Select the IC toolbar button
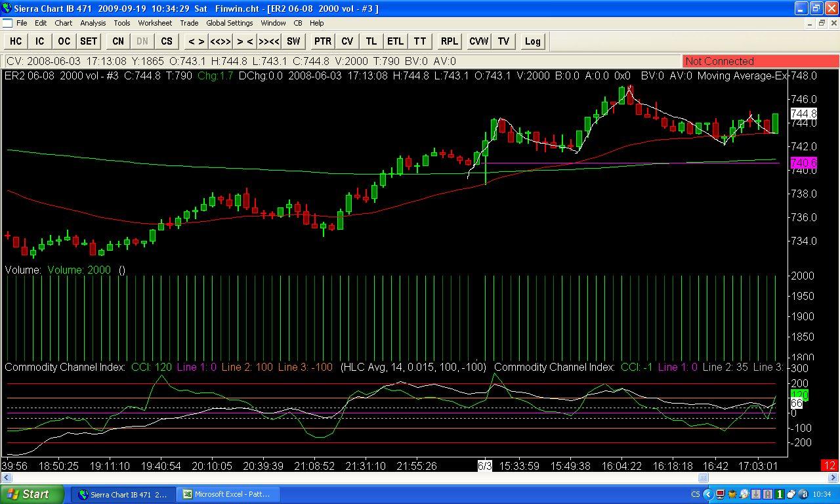 39,41
